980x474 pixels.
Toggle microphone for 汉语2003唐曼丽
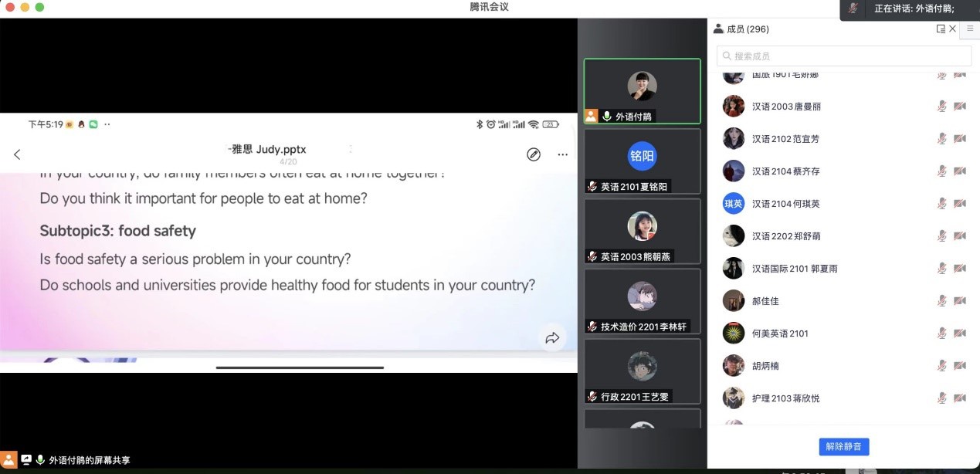(941, 107)
